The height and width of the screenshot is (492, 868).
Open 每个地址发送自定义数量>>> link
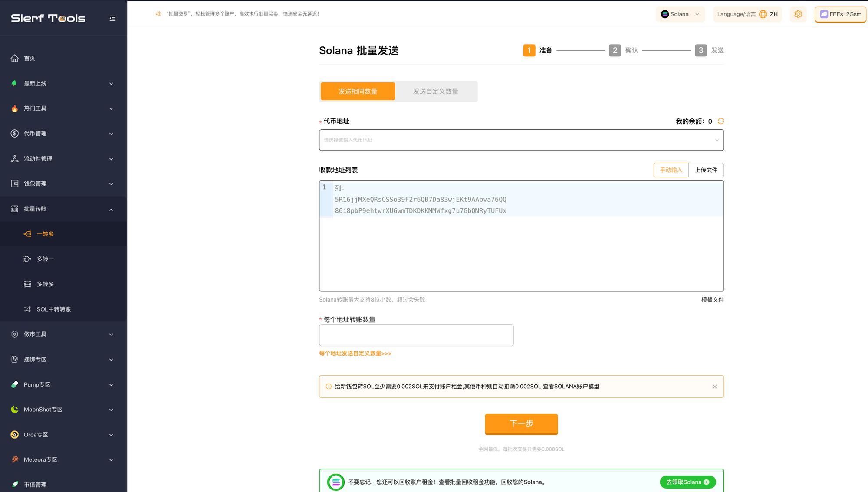(x=355, y=354)
